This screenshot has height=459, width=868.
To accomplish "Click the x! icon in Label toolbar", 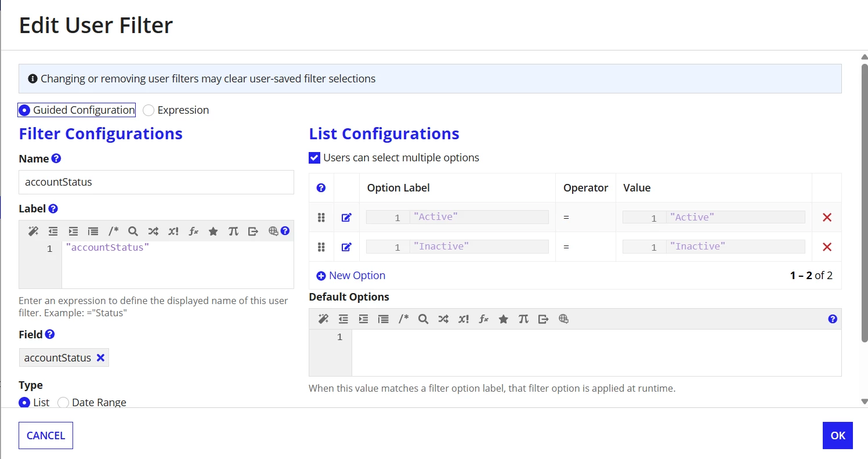I will 173,231.
